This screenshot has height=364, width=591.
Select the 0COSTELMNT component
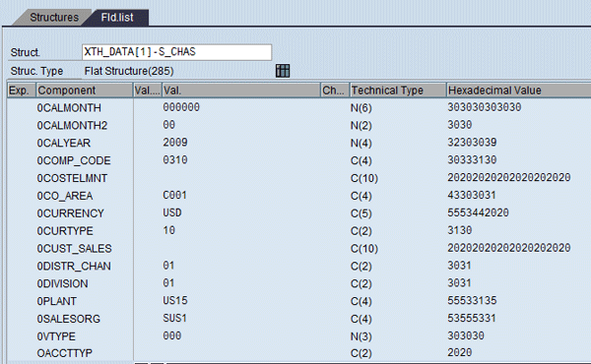tap(72, 178)
